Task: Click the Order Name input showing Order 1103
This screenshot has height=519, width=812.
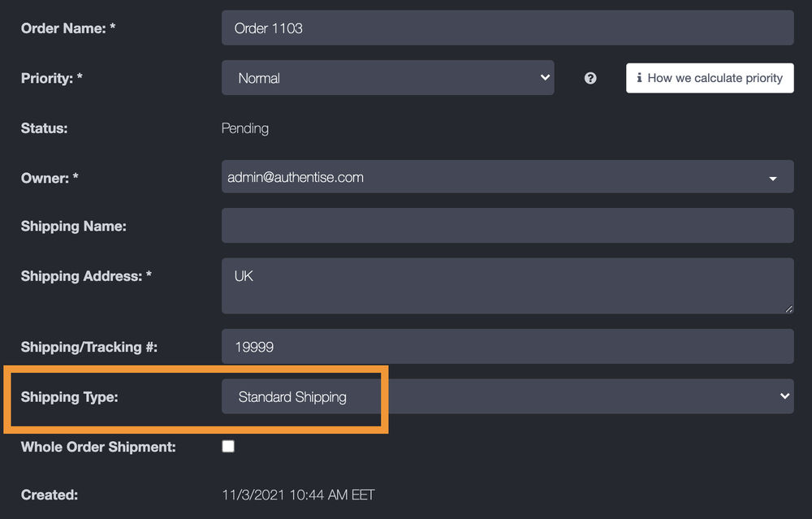Action: (508, 27)
